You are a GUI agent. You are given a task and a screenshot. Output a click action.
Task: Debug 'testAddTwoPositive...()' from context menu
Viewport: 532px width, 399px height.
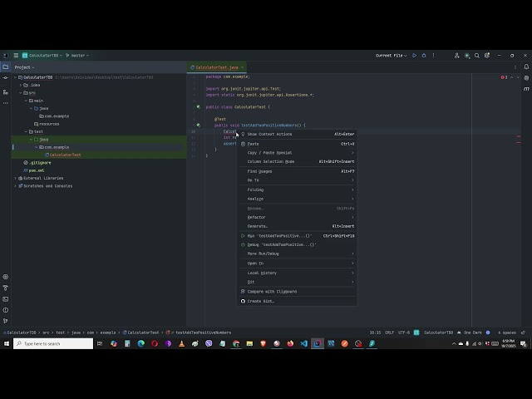click(x=298, y=244)
